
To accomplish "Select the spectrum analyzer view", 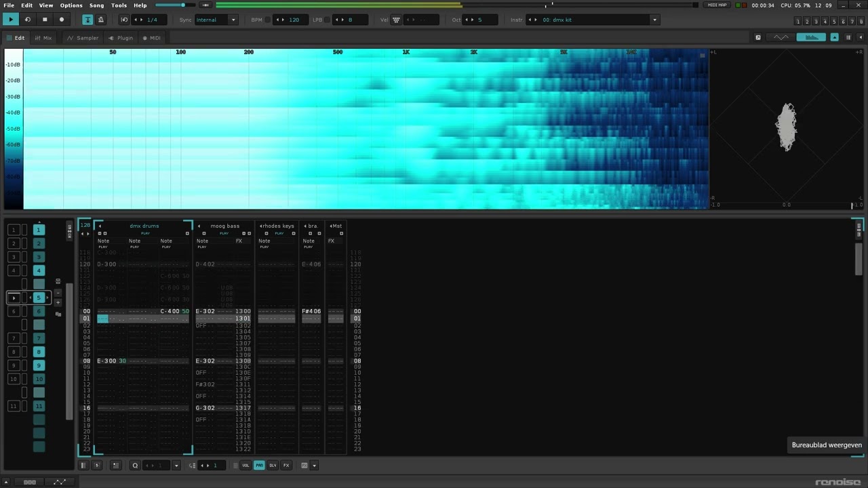I will click(811, 37).
